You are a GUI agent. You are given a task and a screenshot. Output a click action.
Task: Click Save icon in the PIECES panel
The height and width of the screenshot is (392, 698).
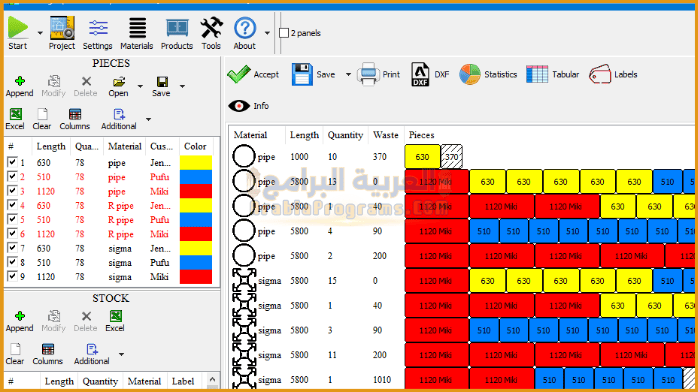click(162, 82)
